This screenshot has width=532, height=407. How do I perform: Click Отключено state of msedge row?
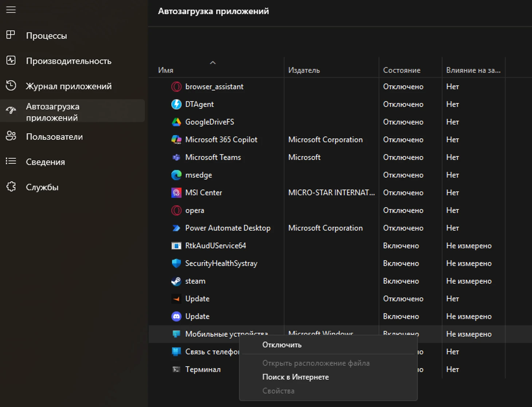(x=403, y=175)
